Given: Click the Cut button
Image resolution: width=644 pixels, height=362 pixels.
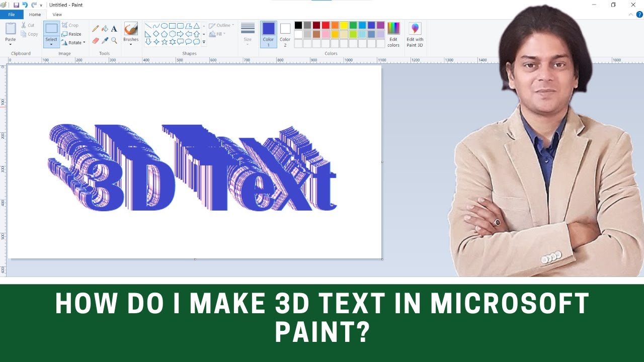Looking at the screenshot, I should (x=28, y=25).
